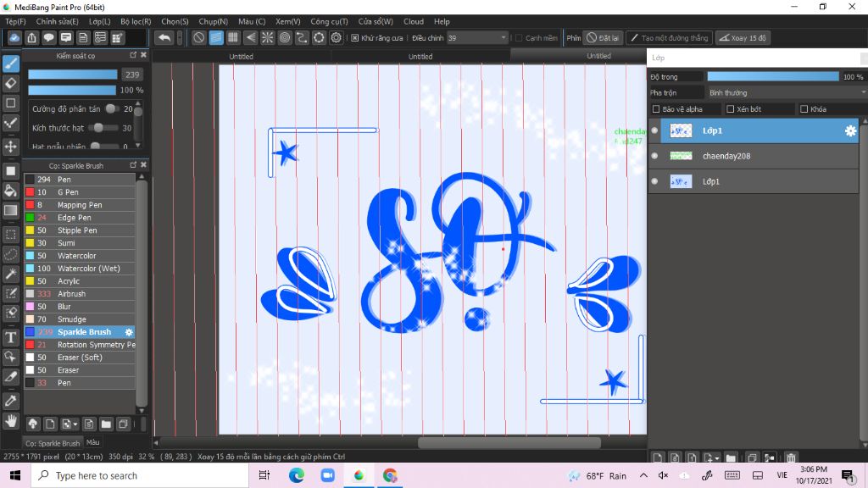
Task: Select the Watercolor (Wet) brush
Action: (80, 269)
